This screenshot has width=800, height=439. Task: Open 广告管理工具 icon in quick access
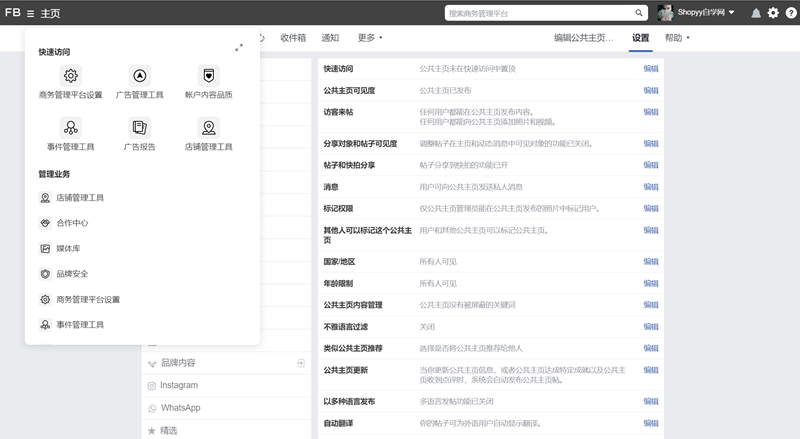point(139,76)
